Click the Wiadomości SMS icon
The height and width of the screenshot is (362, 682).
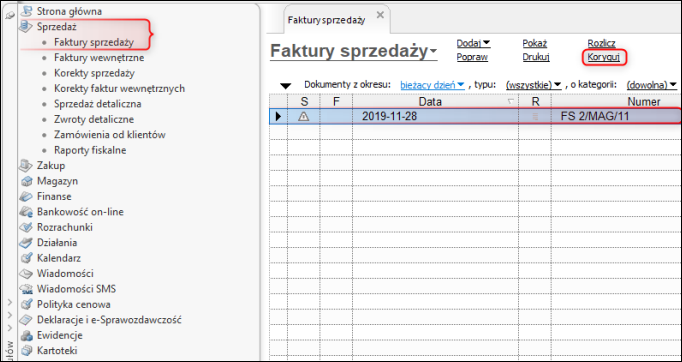click(x=27, y=289)
